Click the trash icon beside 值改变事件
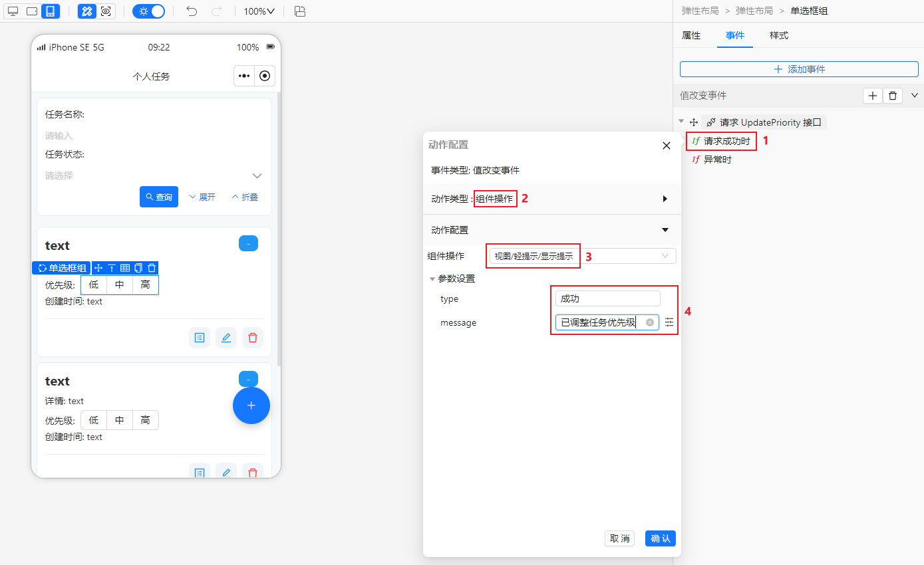The width and height of the screenshot is (924, 565). point(892,96)
